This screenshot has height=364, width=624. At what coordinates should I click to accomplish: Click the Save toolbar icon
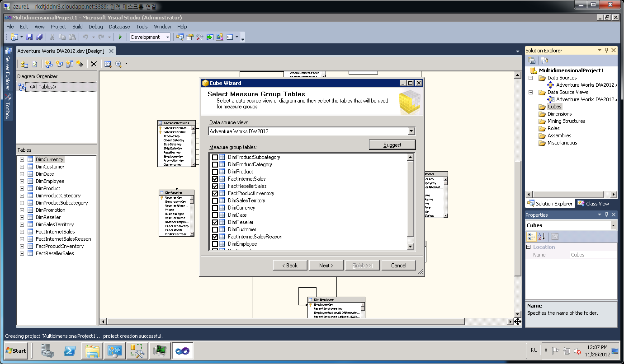29,37
